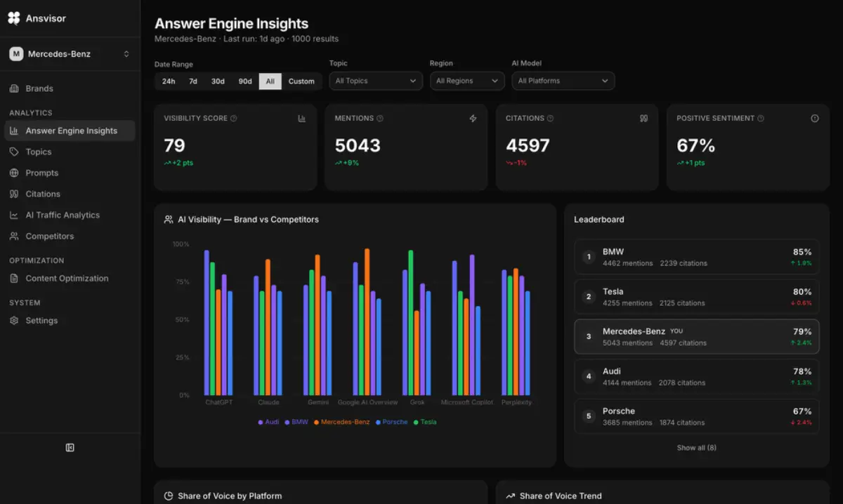Open the All Regions dropdown
Viewport: 843px width, 504px height.
pyautogui.click(x=467, y=81)
